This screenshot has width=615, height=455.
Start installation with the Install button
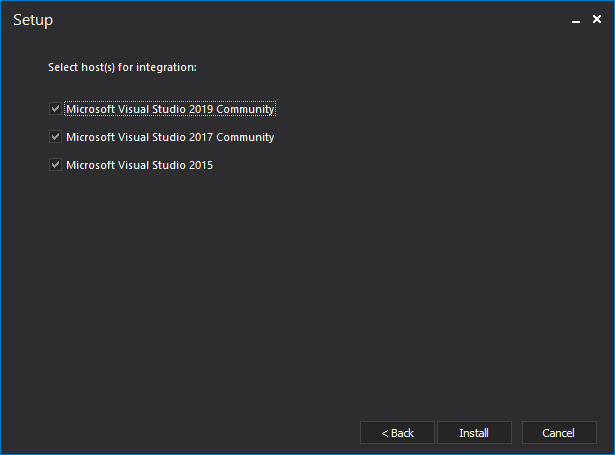pos(474,433)
